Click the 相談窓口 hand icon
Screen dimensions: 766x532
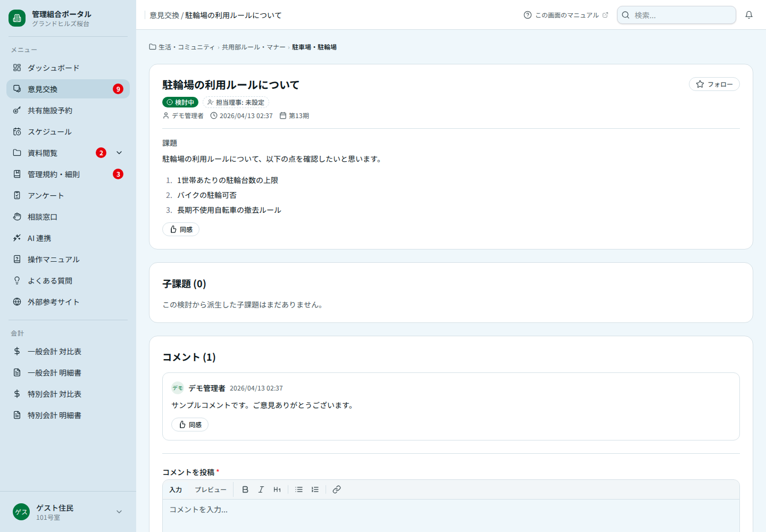tap(17, 217)
